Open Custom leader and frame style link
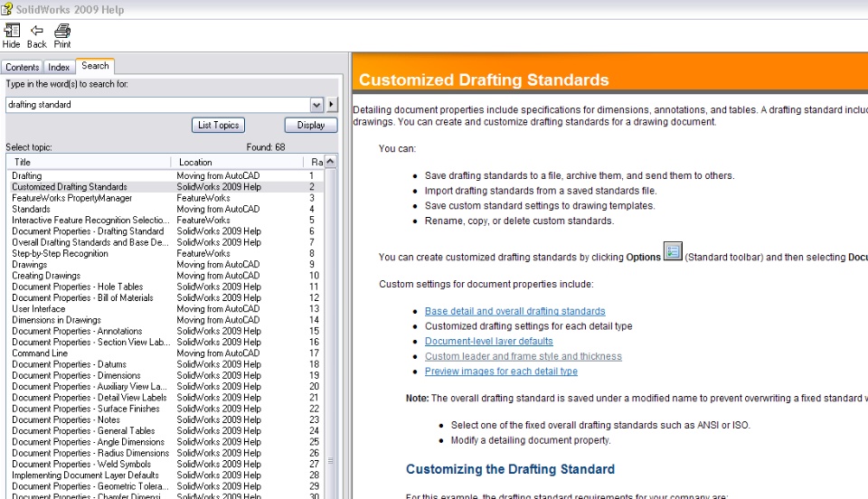The width and height of the screenshot is (868, 499). pyautogui.click(x=524, y=356)
